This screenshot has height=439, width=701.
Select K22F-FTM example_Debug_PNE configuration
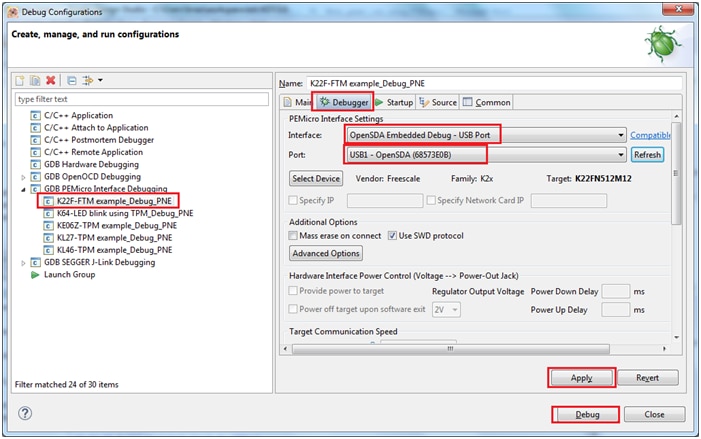[x=114, y=201]
